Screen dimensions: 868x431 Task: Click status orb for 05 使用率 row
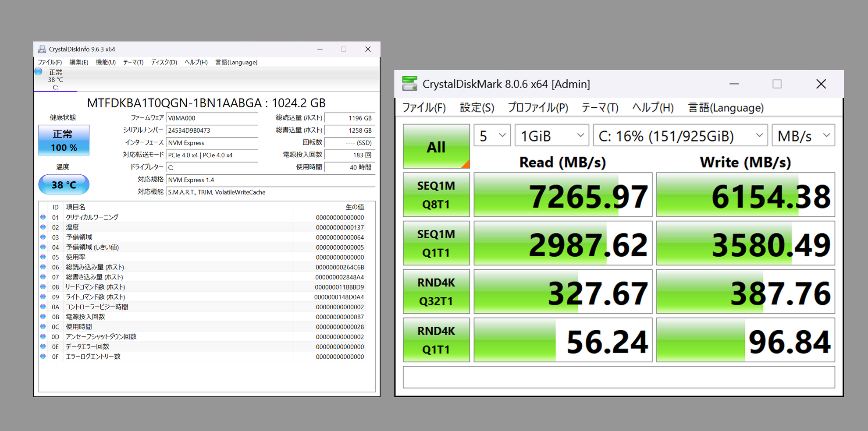[x=43, y=257]
